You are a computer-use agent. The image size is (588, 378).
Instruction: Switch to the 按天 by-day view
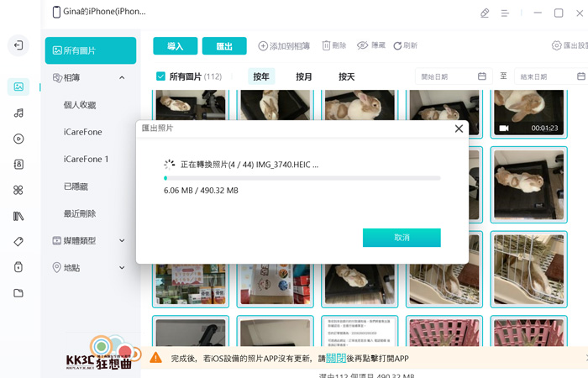tap(346, 76)
